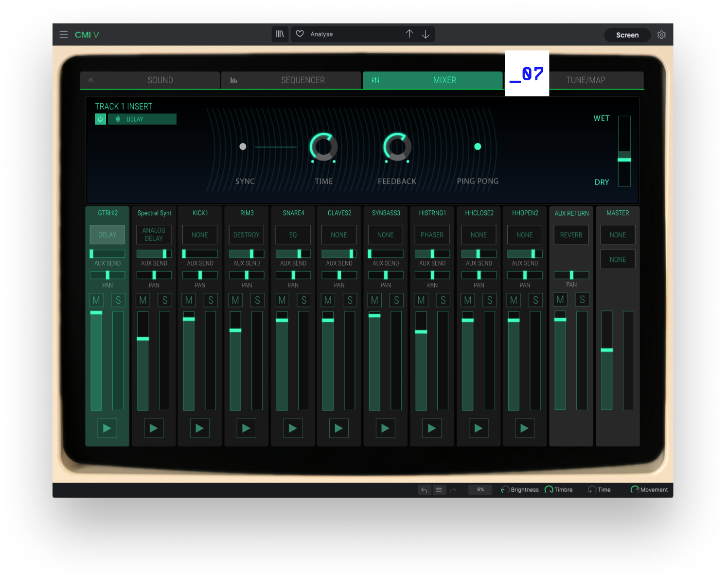The height and width of the screenshot is (582, 728).
Task: Click the undo arrow in the bottom bar
Action: [x=424, y=490]
